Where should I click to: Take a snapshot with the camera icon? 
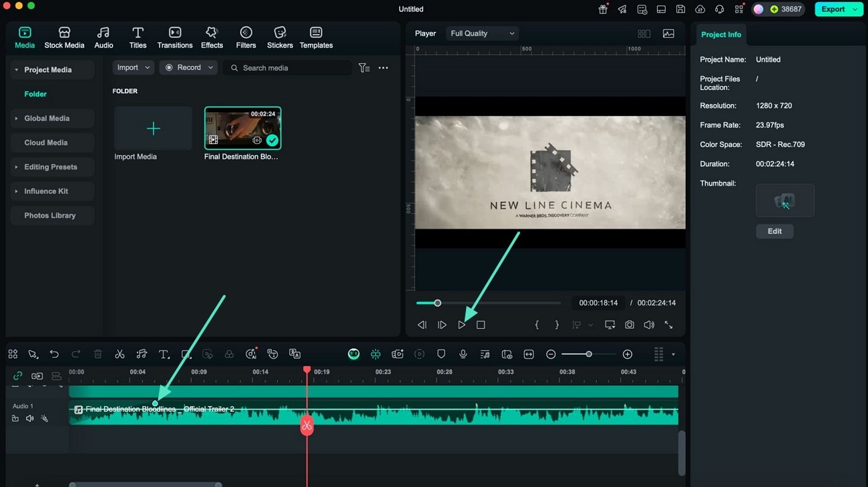(630, 325)
